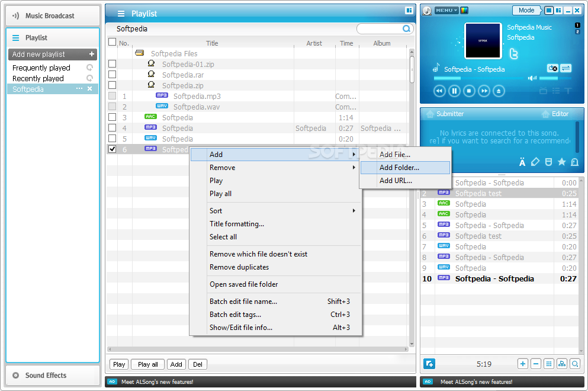The image size is (588, 391).
Task: Click the music note app logo
Action: pos(427,11)
